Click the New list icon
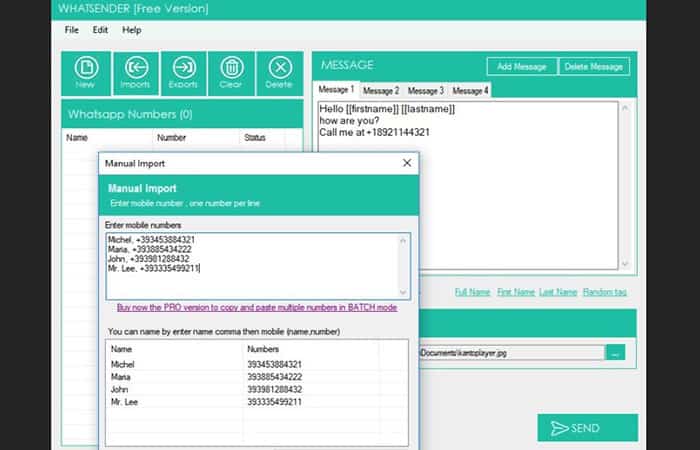Screen dimensions: 700x450 86,73
